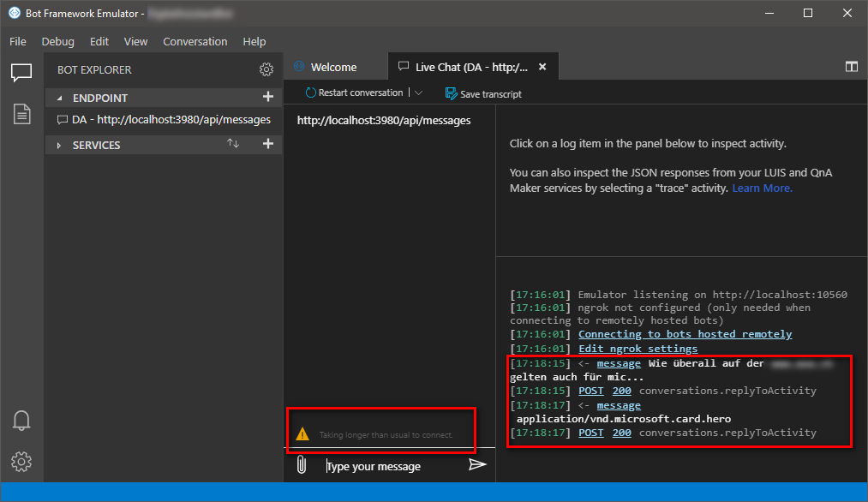
Task: Click 200 status link at 17:18:17
Action: click(622, 433)
